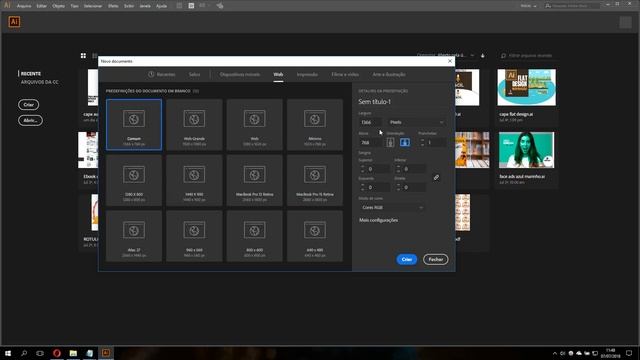The image size is (640, 360).
Task: Open the Janela menu
Action: pos(145,6)
